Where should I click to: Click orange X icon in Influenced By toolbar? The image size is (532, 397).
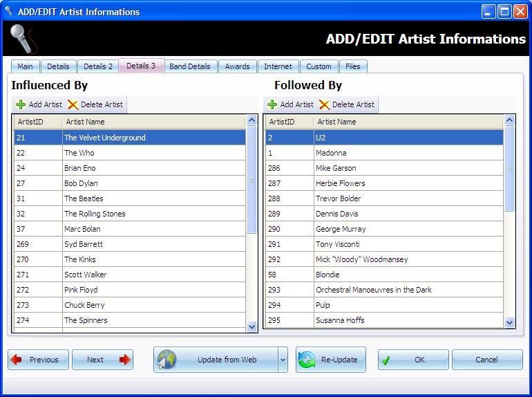pos(73,104)
